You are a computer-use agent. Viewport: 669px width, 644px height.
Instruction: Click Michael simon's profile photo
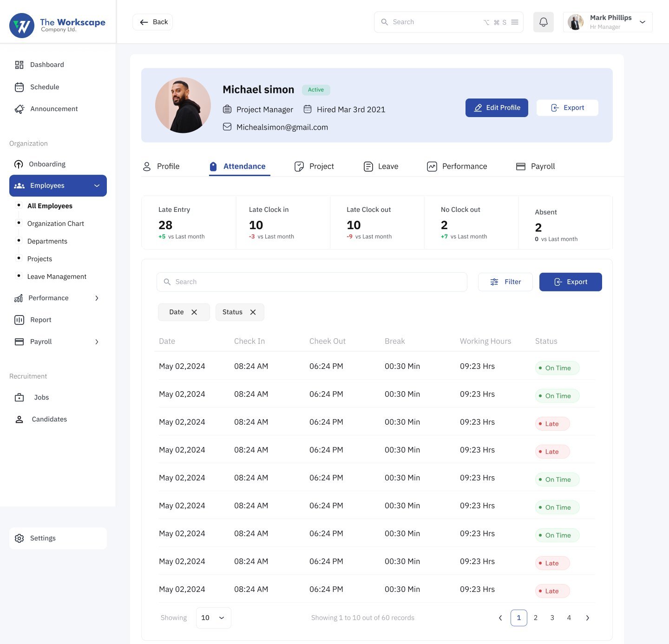tap(183, 105)
